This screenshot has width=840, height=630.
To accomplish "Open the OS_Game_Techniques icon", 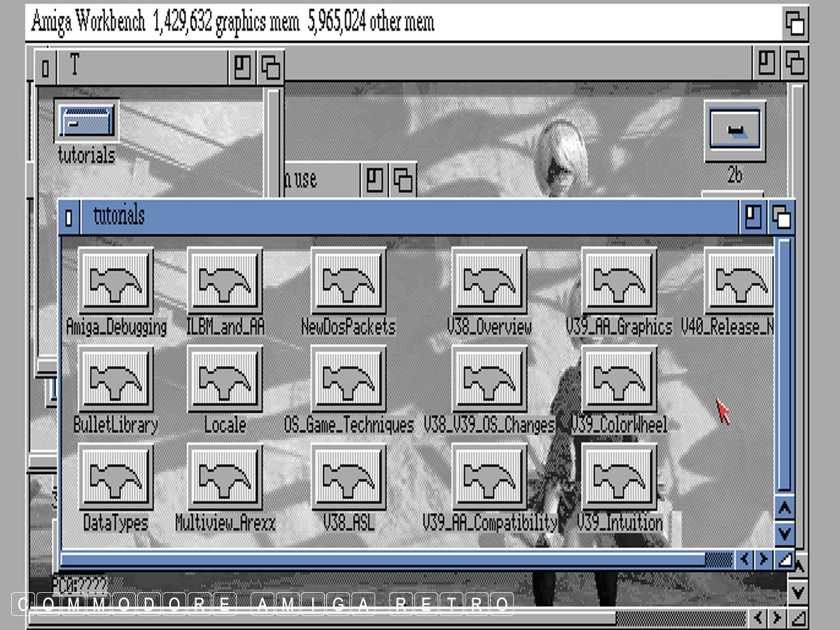I will click(x=348, y=379).
